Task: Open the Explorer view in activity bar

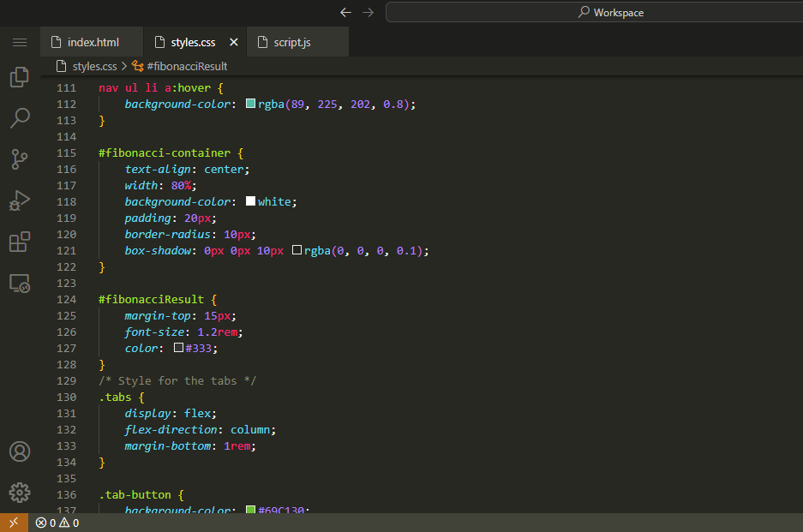Action: [19, 77]
